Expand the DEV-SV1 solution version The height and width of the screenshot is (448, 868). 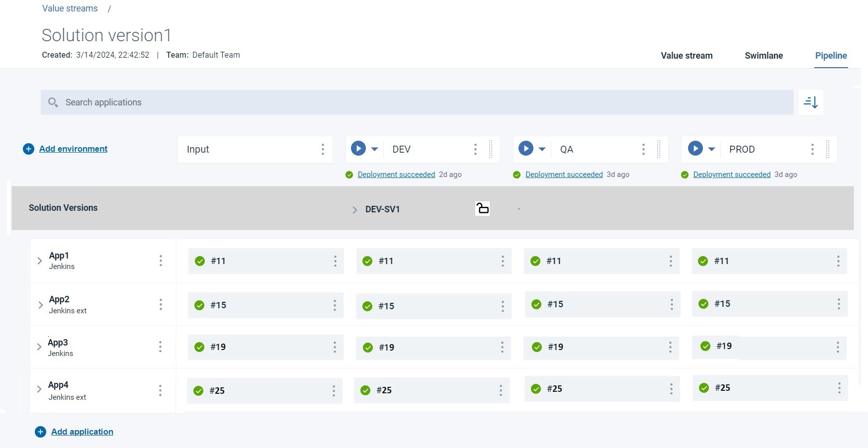pyautogui.click(x=354, y=210)
